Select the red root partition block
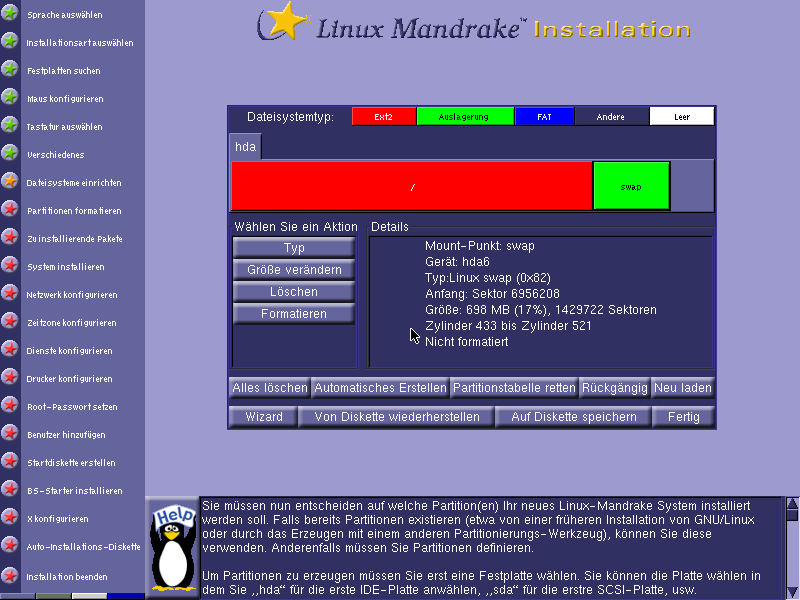The height and width of the screenshot is (600, 800). click(411, 186)
